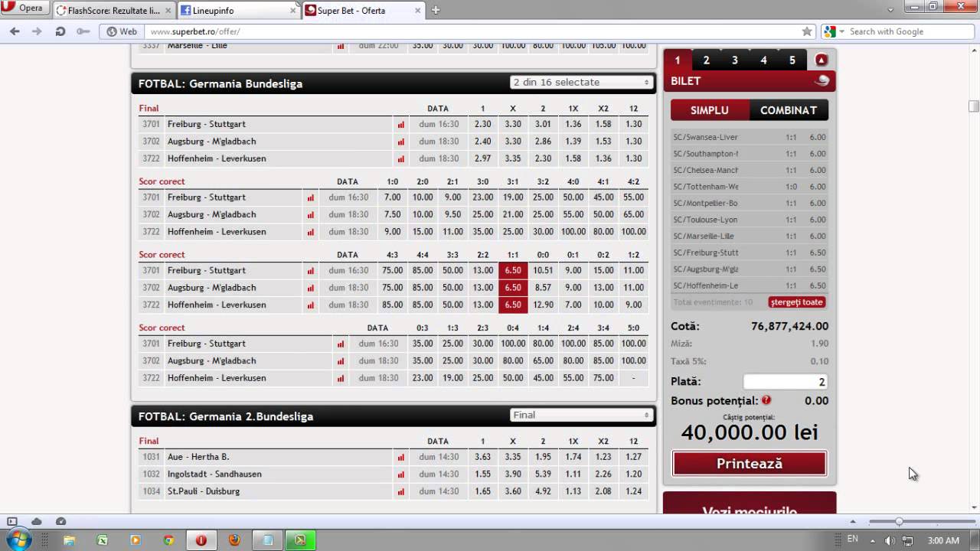The height and width of the screenshot is (551, 980).
Task: Deselect 1:1 odds 6.50 for Freiburg - Stuttgart
Action: pos(512,270)
